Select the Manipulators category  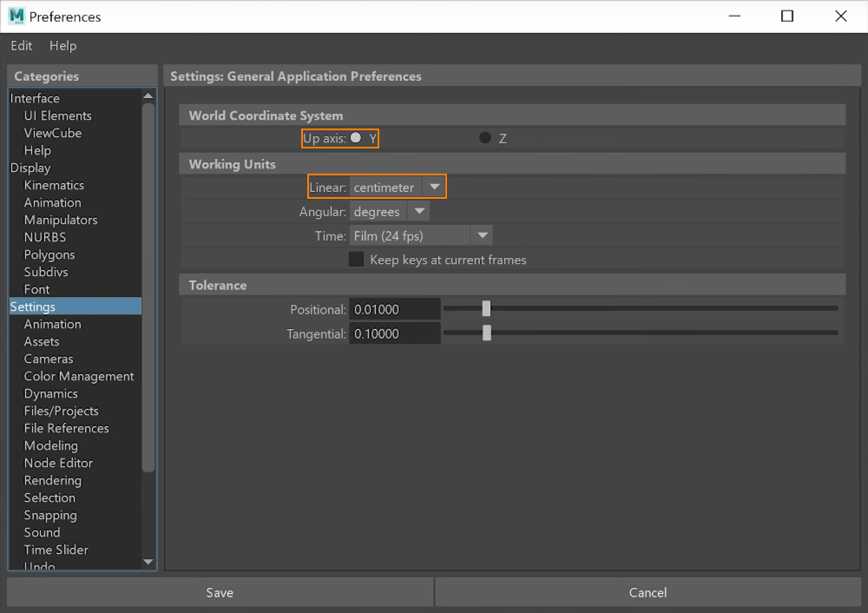point(76,220)
